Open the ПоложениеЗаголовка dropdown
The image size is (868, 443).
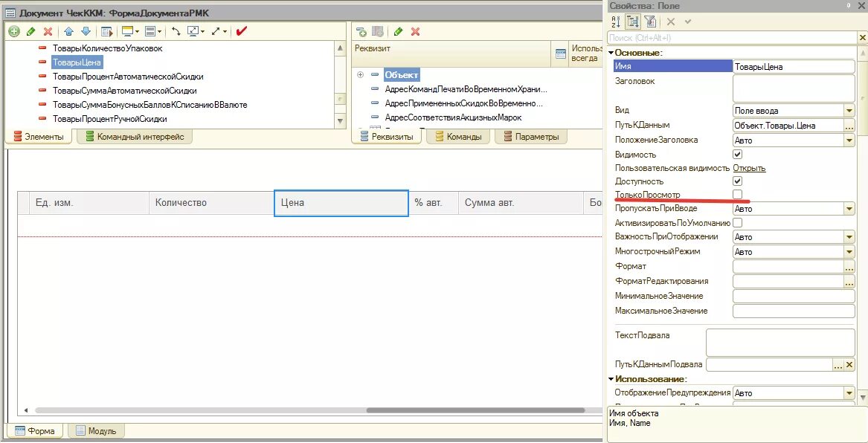click(849, 140)
